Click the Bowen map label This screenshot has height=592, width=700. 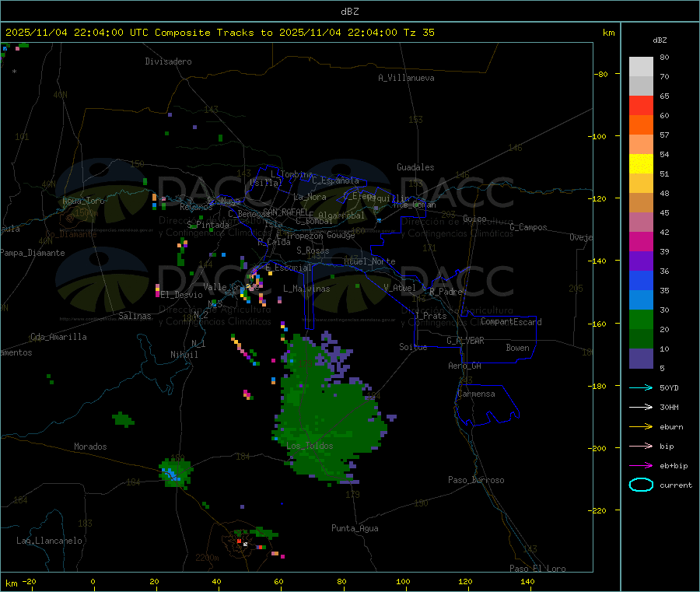point(518,348)
